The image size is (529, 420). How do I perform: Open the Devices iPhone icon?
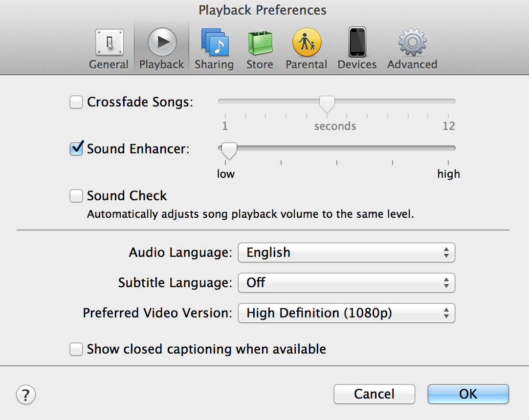[357, 42]
